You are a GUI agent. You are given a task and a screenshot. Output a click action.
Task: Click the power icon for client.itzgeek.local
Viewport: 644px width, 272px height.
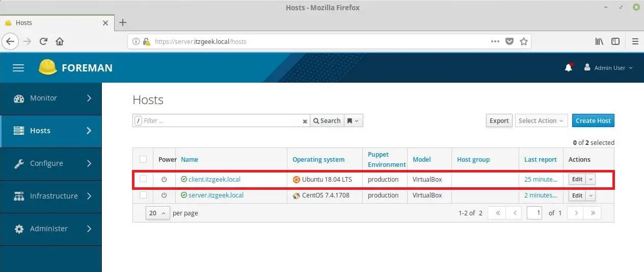[x=164, y=180]
